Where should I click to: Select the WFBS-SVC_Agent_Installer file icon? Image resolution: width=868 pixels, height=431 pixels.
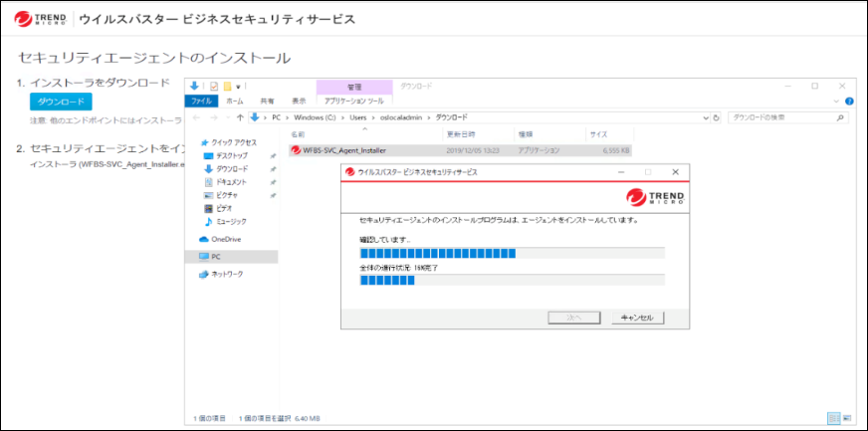point(296,150)
